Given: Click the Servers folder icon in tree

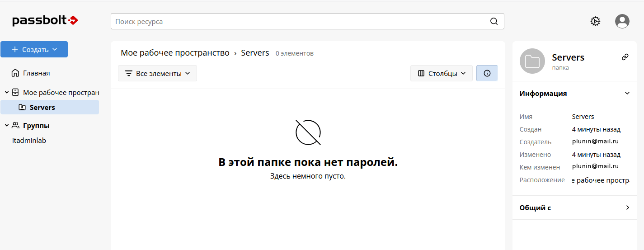Looking at the screenshot, I should point(22,108).
